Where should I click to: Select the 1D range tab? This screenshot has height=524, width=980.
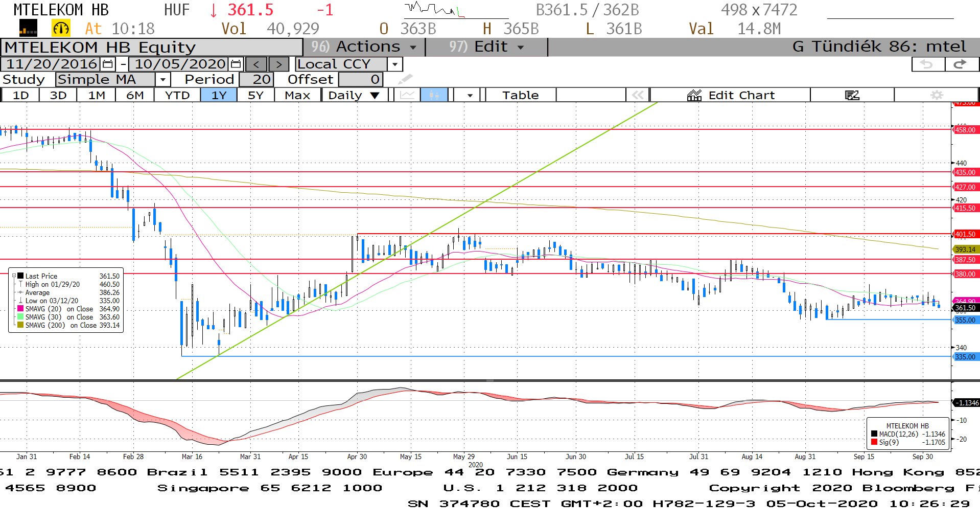(21, 95)
